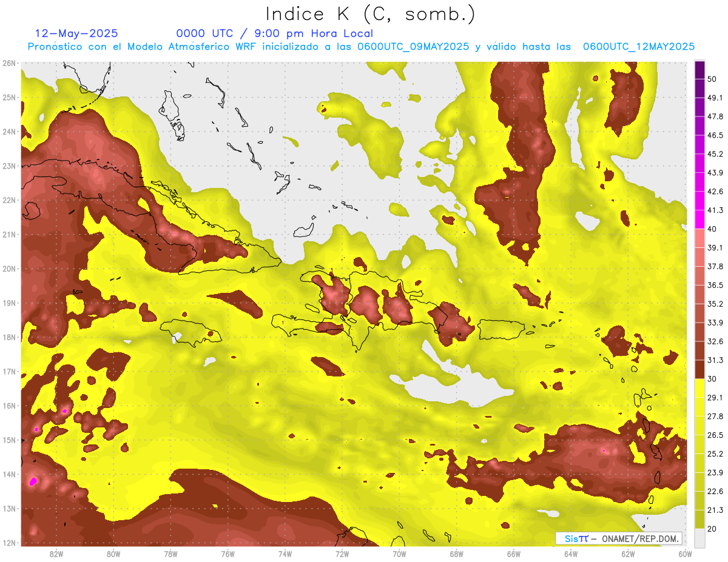The image size is (728, 562).
Task: Click the colorbar value 21.3
Action: pos(716,510)
